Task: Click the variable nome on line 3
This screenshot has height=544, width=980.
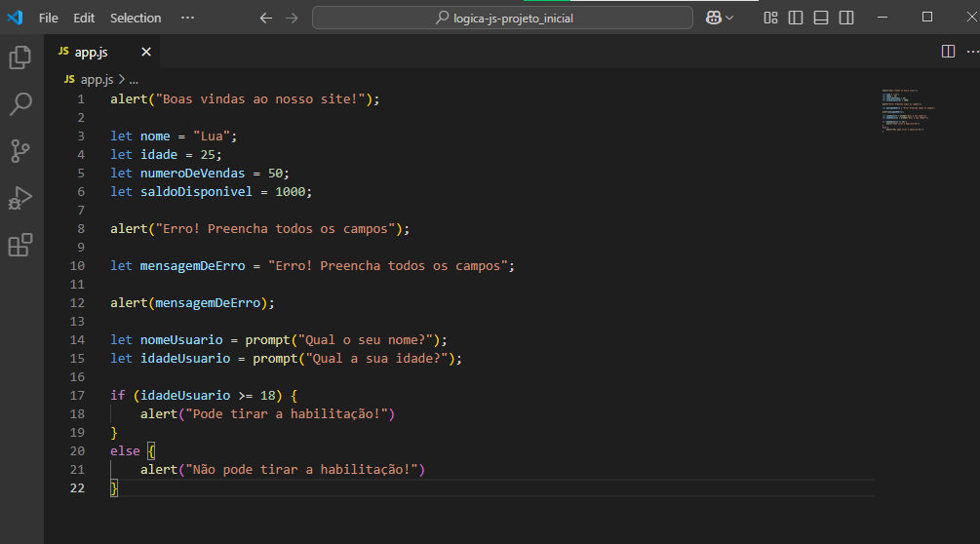Action: [x=155, y=136]
